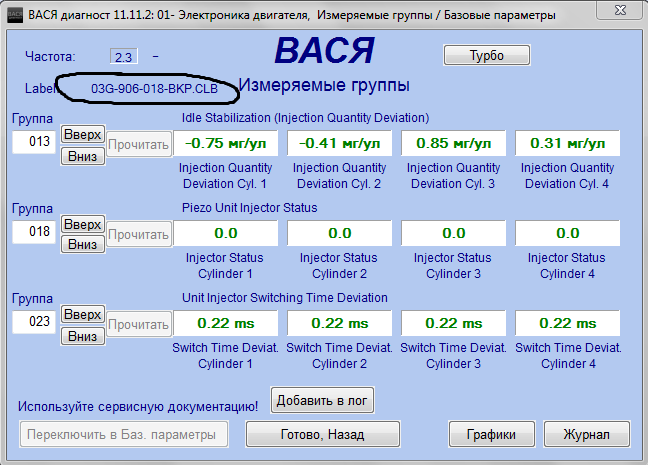
Task: Click Добавить в лог button
Action: click(x=322, y=401)
